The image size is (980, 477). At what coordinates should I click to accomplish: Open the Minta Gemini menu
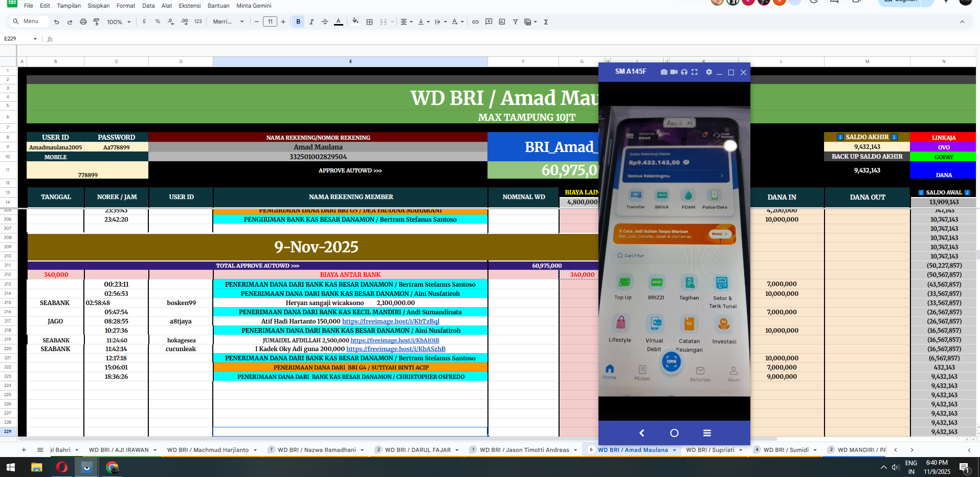[x=254, y=6]
